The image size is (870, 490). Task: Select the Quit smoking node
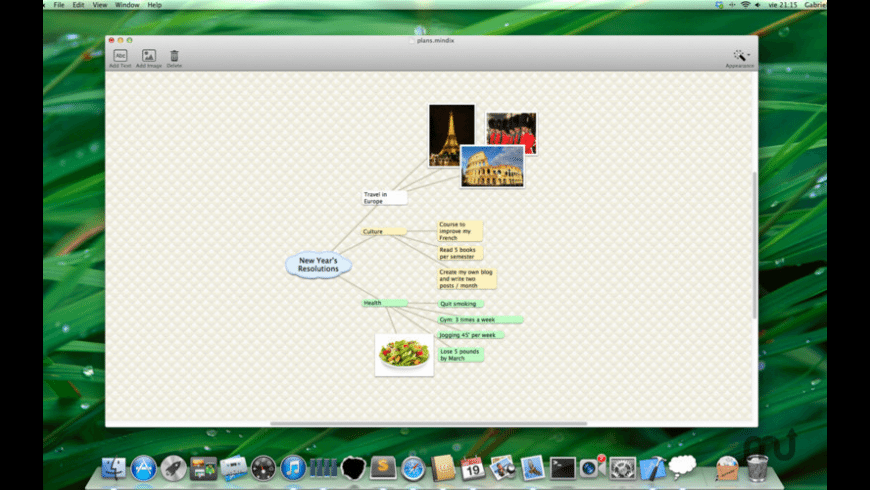(461, 304)
